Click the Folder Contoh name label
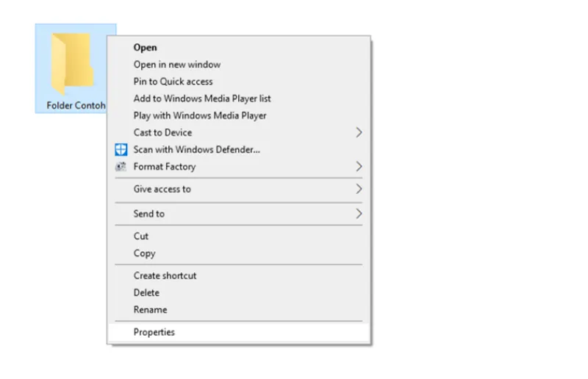This screenshot has width=588, height=379. click(x=76, y=105)
